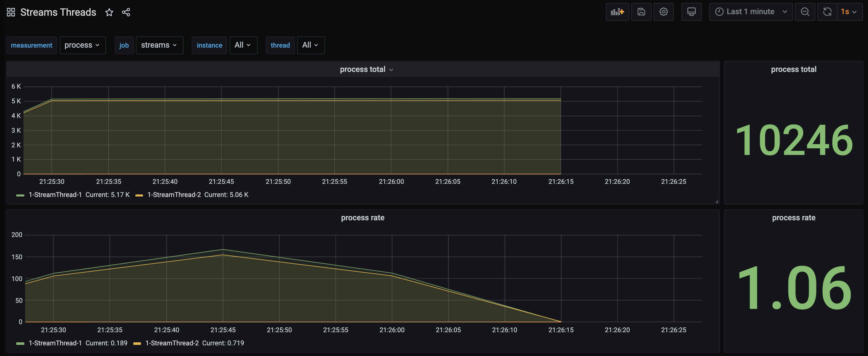Cycle view mode monitor icon

point(691,12)
